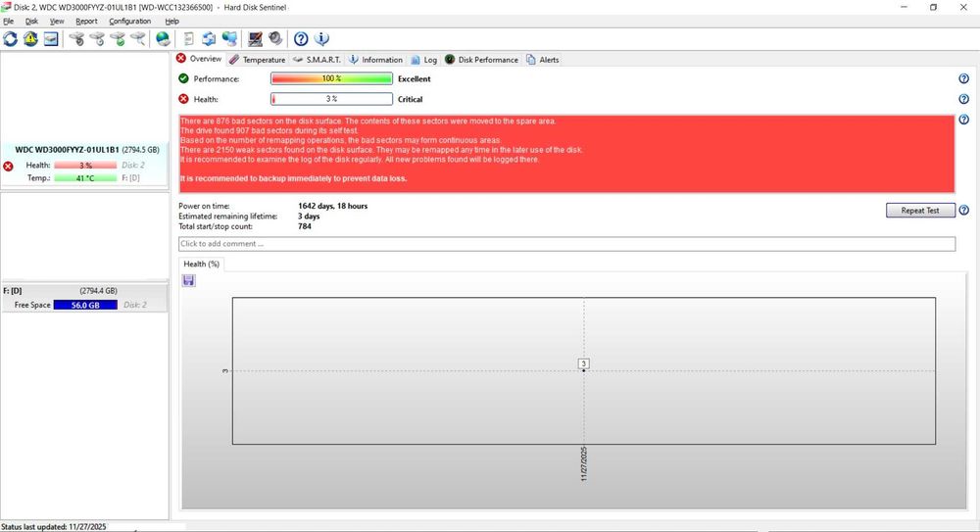980x532 pixels.
Task: Click the disk with stethoscope toolbar icon
Action: pos(76,39)
